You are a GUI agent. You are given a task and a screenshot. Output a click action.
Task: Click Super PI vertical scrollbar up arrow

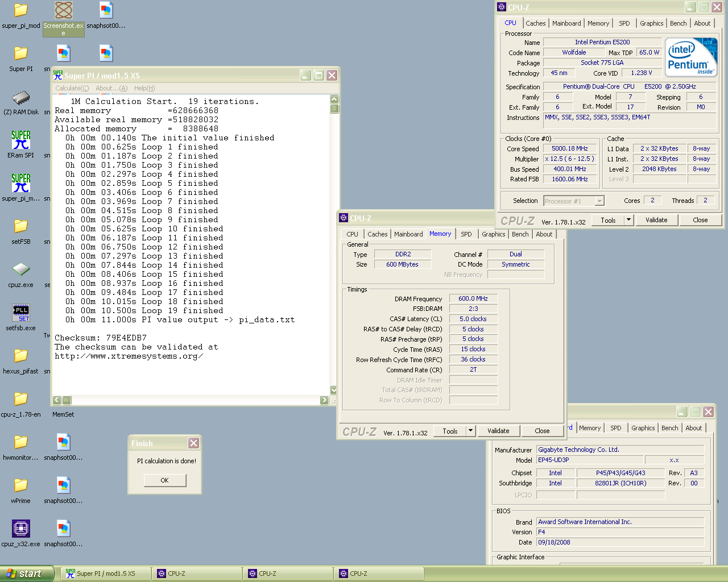(x=334, y=99)
